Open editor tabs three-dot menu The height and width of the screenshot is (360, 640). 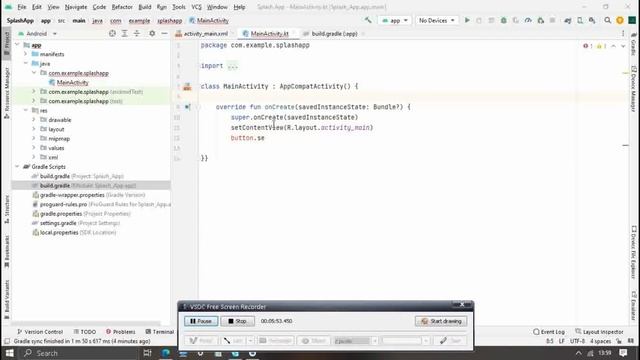click(623, 33)
